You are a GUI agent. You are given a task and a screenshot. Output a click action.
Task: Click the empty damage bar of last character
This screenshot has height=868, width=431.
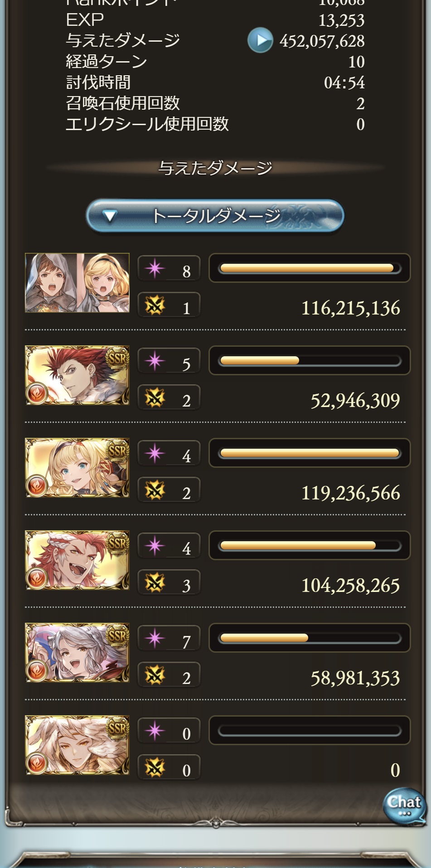click(310, 730)
